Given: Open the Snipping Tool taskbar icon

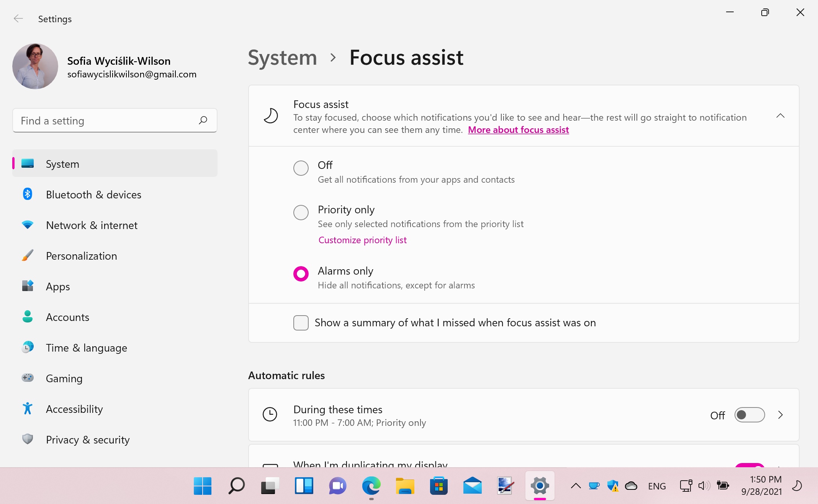Looking at the screenshot, I should tap(506, 486).
